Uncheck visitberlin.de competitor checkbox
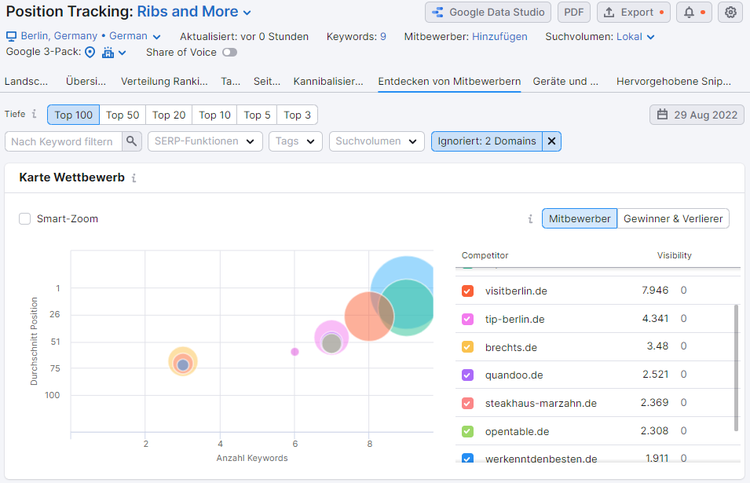750x483 pixels. [467, 291]
